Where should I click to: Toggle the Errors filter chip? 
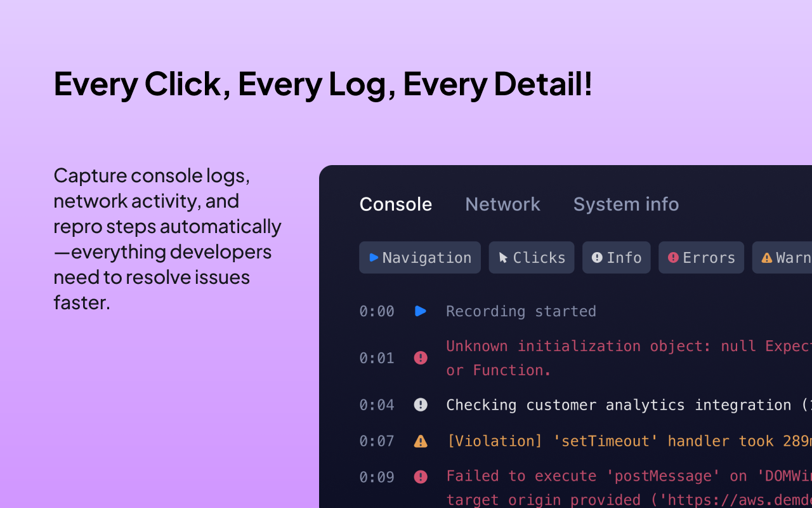(x=701, y=257)
